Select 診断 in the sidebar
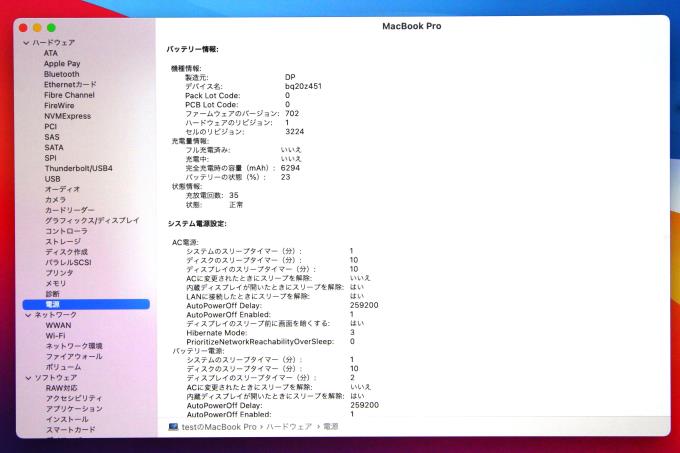This screenshot has width=680, height=453. tap(52, 294)
